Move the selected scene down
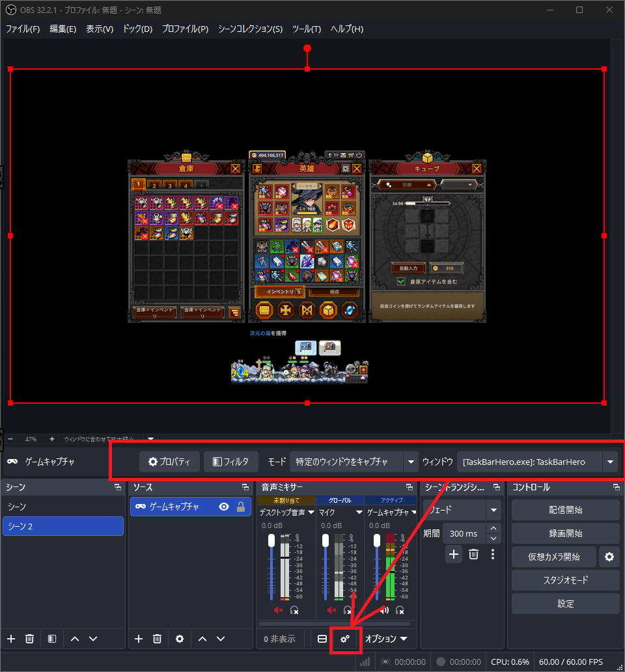Image resolution: width=625 pixels, height=672 pixels. 93,639
